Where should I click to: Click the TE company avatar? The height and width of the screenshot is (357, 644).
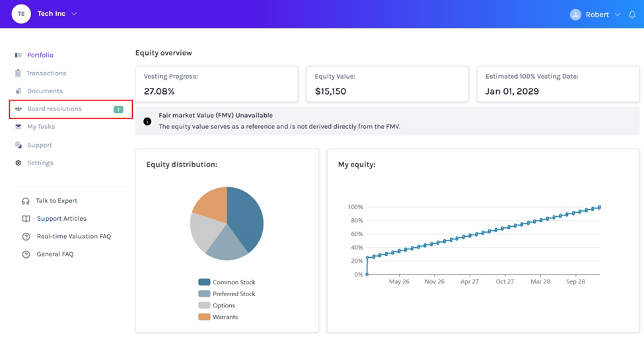[x=21, y=14]
